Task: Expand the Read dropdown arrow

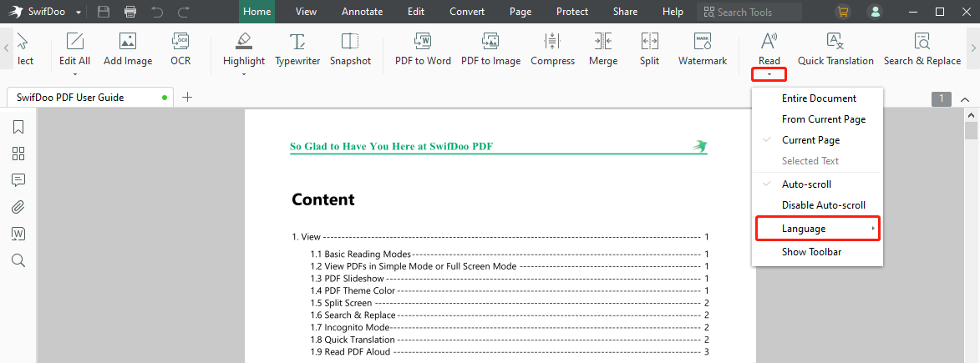Action: [769, 74]
